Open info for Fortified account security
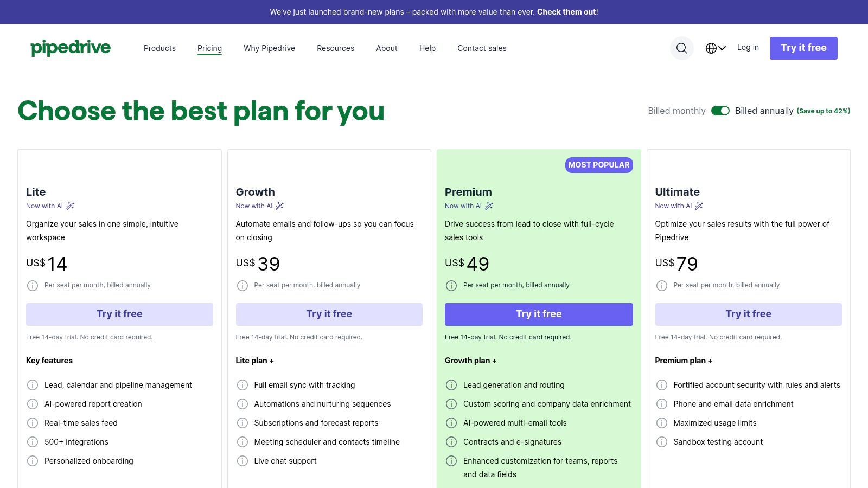868x488 pixels. [x=662, y=385]
